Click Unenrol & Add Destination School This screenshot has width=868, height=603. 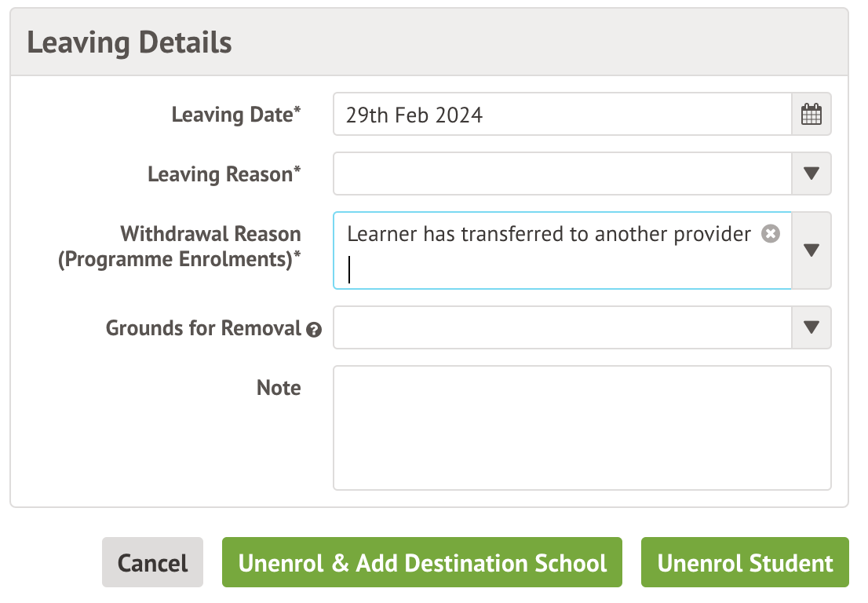422,562
